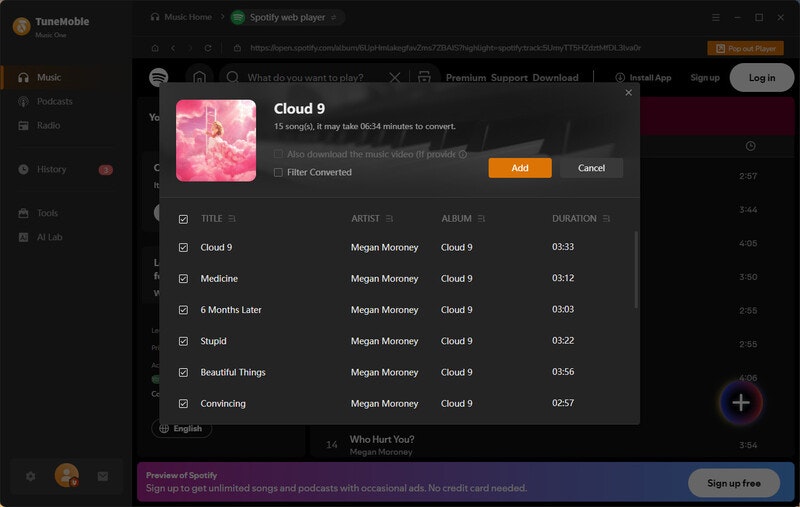Viewport: 800px width, 507px height.
Task: Click the Install App download icon
Action: click(x=620, y=78)
